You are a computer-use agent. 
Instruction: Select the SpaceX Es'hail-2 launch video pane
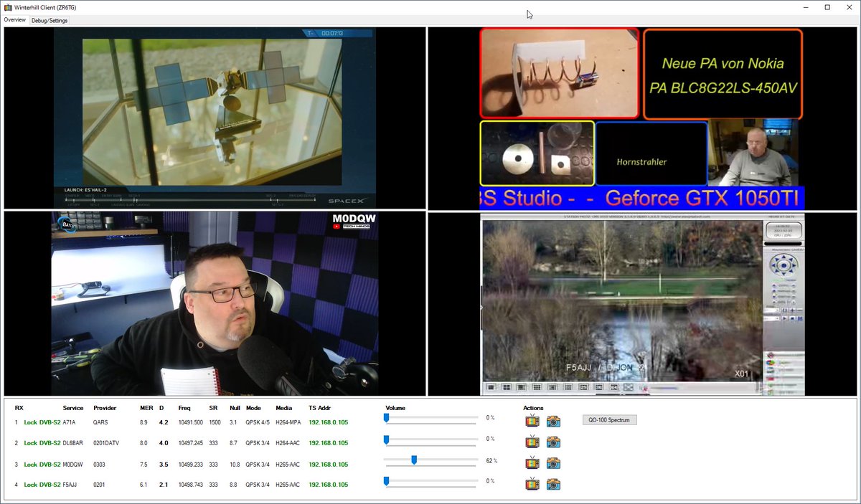tap(215, 118)
